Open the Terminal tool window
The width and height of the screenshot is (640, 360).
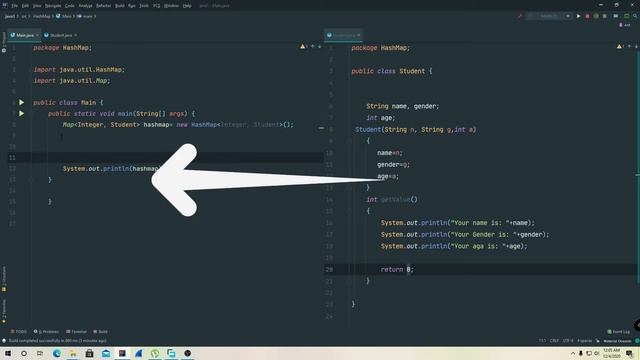coord(76,332)
